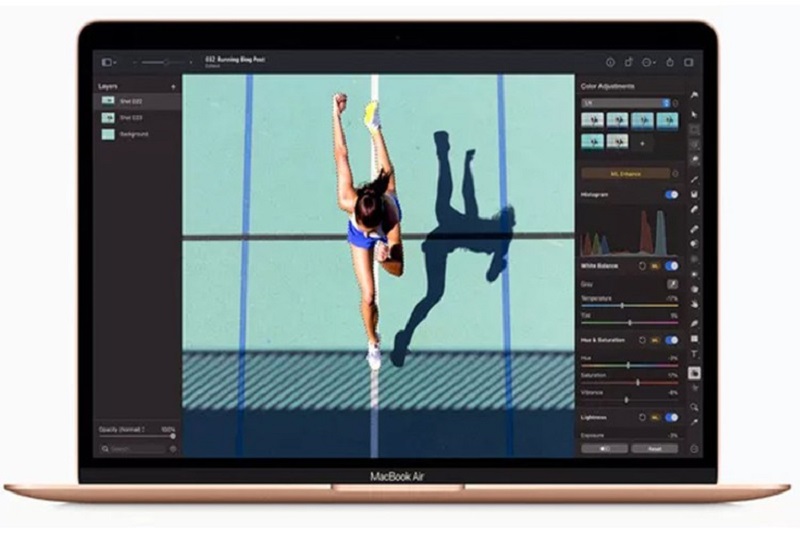Viewport: 800px width, 533px height.
Task: Select the Paint brush tool
Action: 694,179
